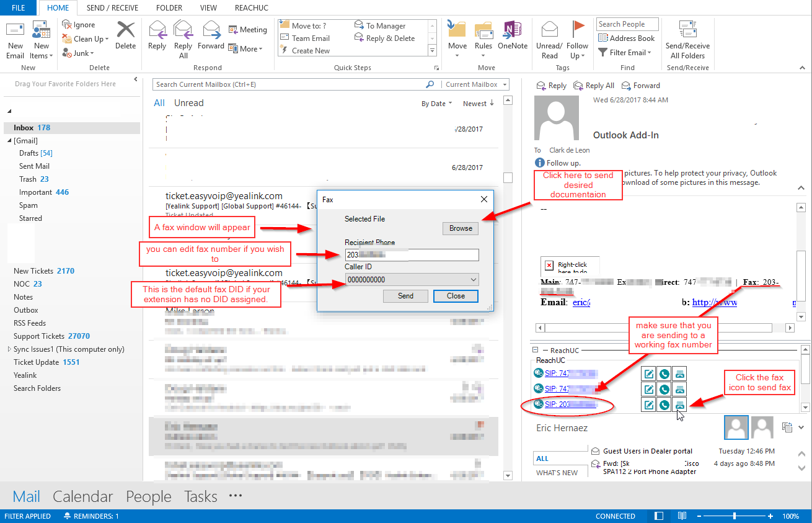Open the More respond options dropdown
The height and width of the screenshot is (523, 812).
[245, 48]
